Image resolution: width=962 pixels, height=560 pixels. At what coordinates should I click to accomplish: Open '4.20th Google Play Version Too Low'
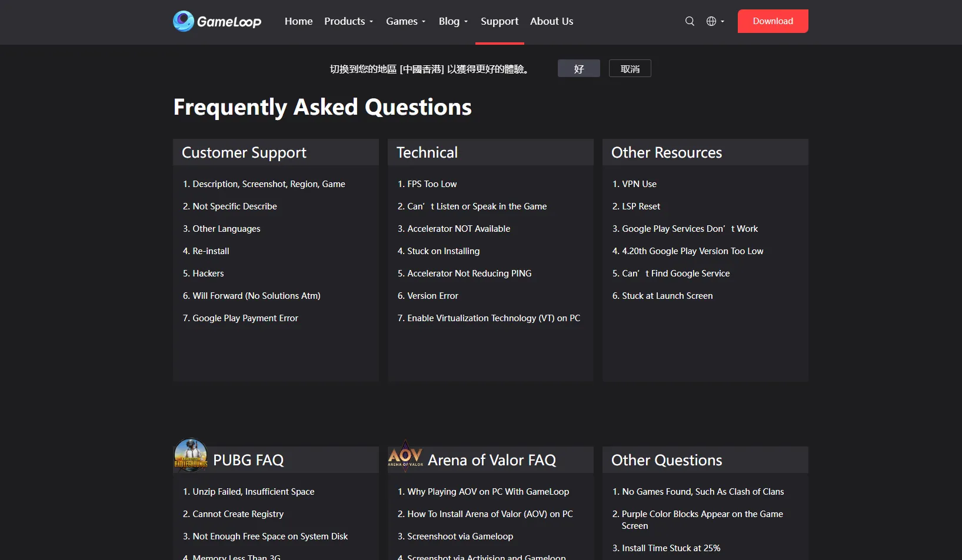click(x=688, y=251)
